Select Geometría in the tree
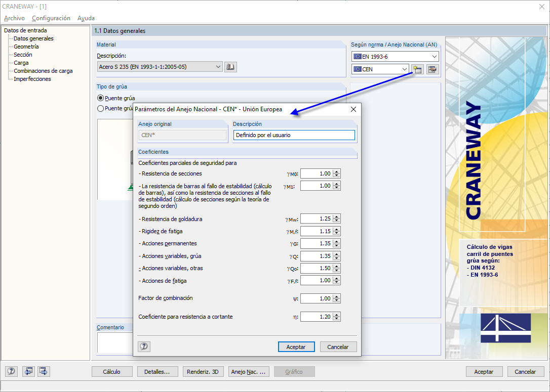This screenshot has height=392, width=550. tap(26, 47)
